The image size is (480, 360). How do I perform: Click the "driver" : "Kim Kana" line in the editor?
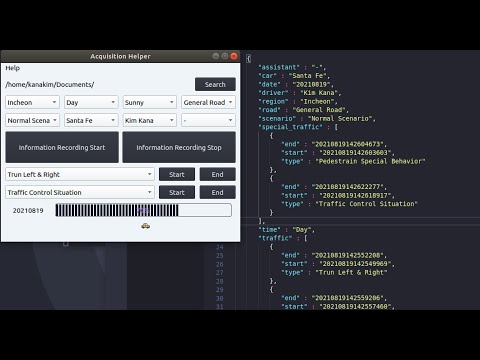click(300, 93)
